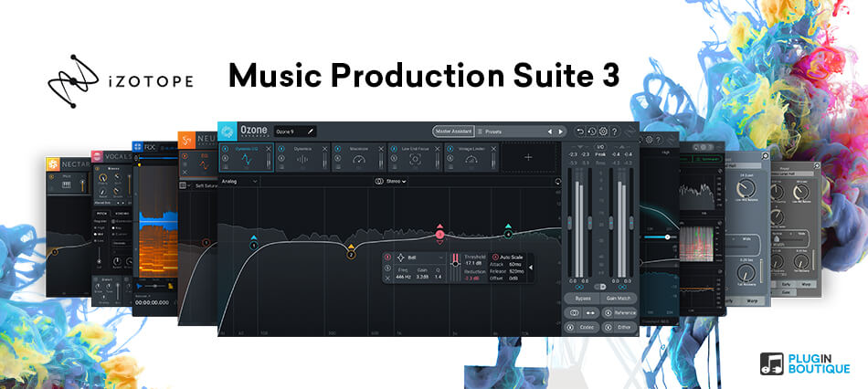Open the undo history clock icon

[x=591, y=131]
